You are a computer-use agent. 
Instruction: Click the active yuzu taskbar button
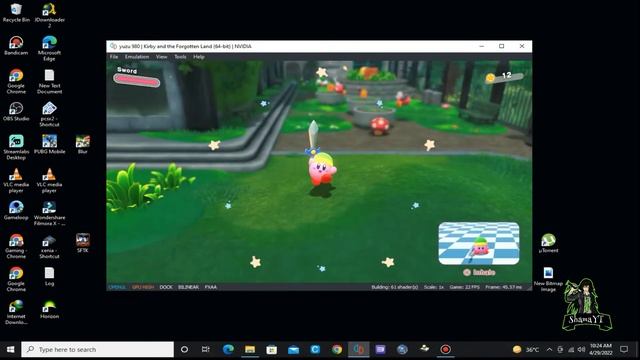(x=358, y=349)
